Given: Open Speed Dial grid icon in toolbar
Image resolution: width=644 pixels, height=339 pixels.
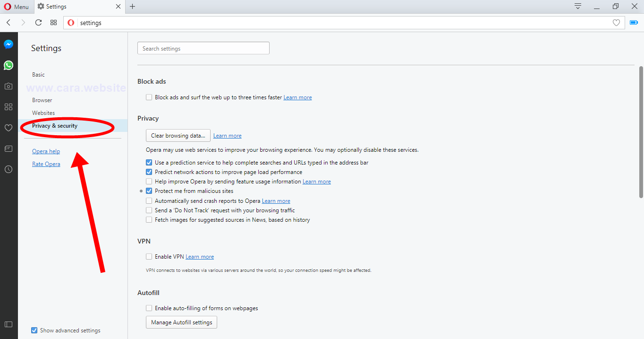Looking at the screenshot, I should click(53, 22).
